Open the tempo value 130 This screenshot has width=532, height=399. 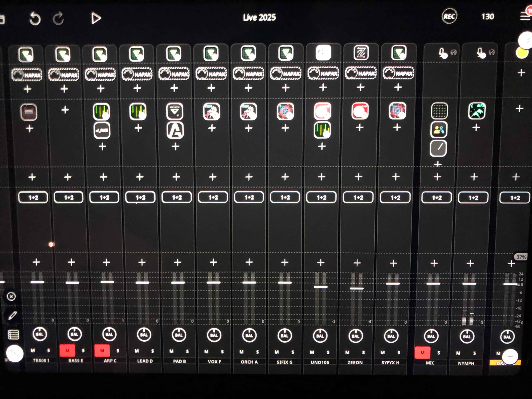pos(487,17)
